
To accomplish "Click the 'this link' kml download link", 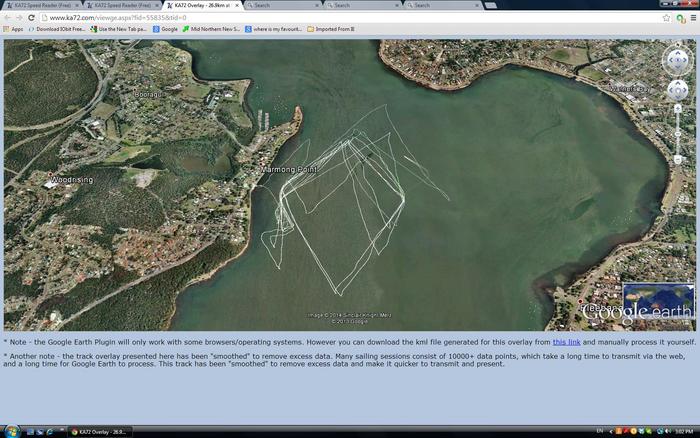I will coord(566,342).
